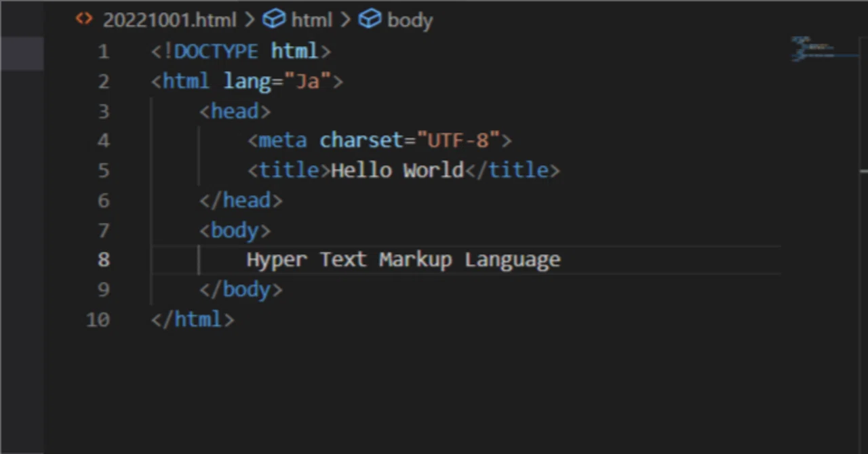This screenshot has height=454, width=868.
Task: Select line number 10 in gutter
Action: point(98,319)
